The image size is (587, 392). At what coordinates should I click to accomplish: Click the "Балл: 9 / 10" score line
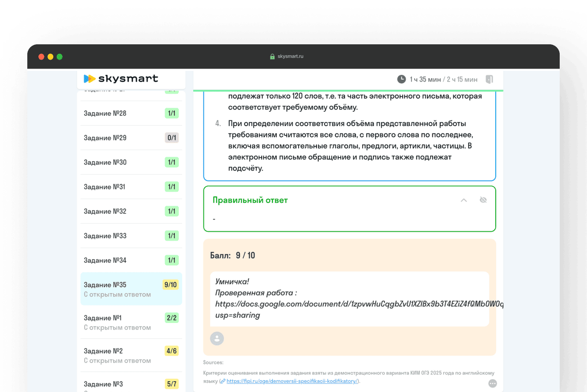pyautogui.click(x=232, y=255)
